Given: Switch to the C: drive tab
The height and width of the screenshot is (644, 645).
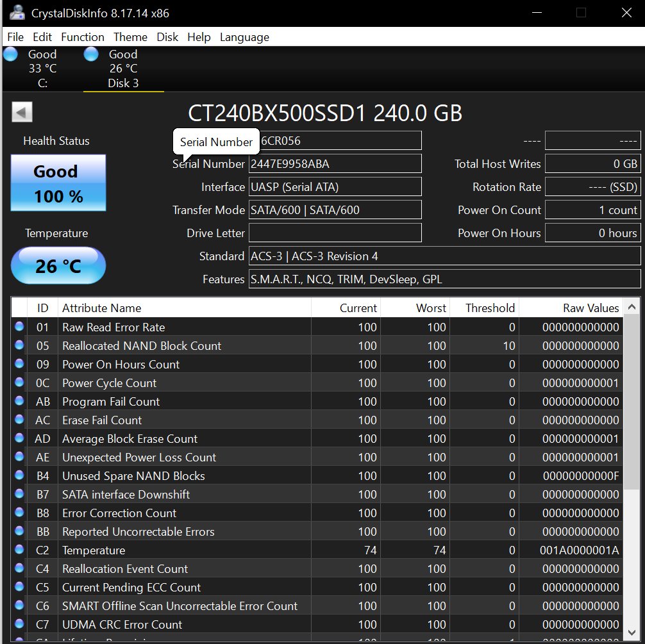Looking at the screenshot, I should [42, 69].
